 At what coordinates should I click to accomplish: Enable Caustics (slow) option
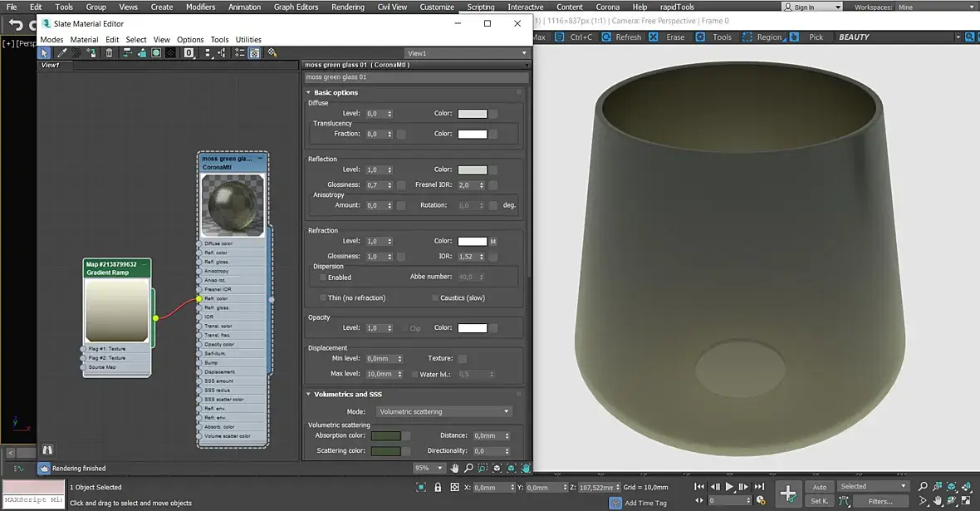tap(434, 297)
